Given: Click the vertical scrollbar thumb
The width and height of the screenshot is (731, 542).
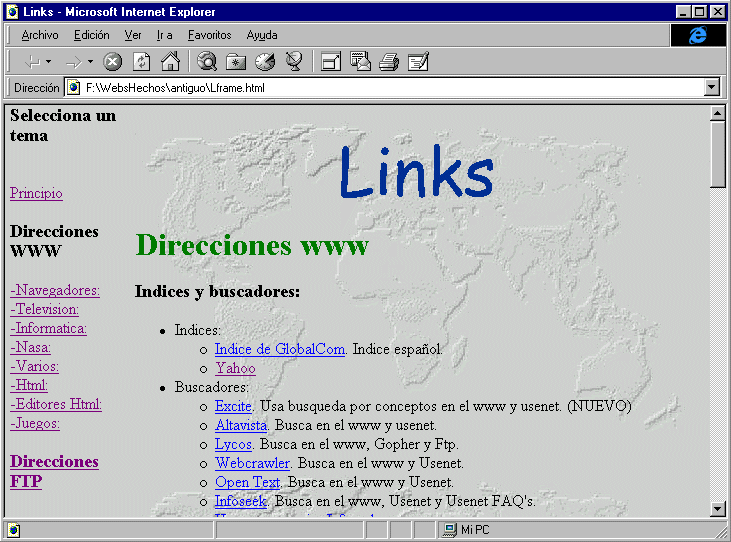Looking at the screenshot, I should click(717, 154).
